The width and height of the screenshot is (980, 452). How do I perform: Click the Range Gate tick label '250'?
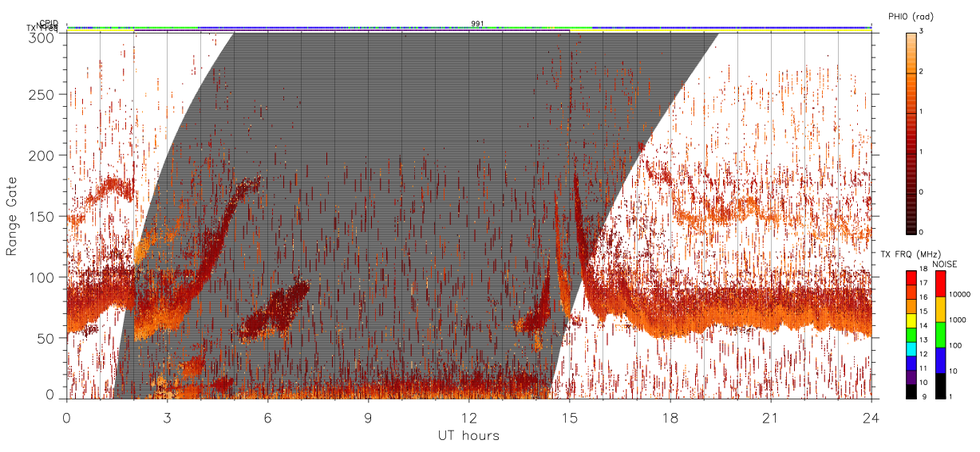[43, 95]
